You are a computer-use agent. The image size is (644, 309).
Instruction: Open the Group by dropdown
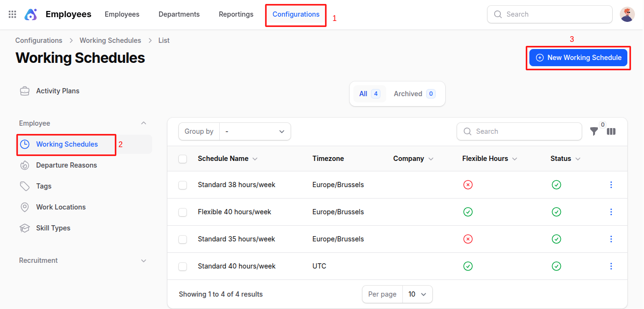point(255,131)
